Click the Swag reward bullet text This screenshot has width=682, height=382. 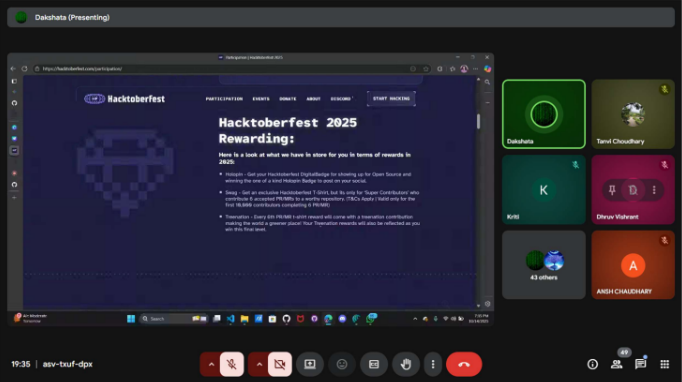[x=322, y=198]
